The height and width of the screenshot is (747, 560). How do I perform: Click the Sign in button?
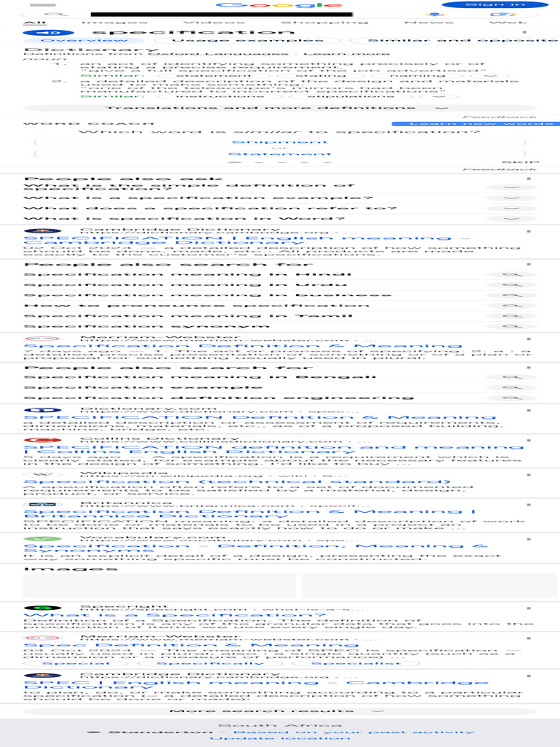click(495, 5)
